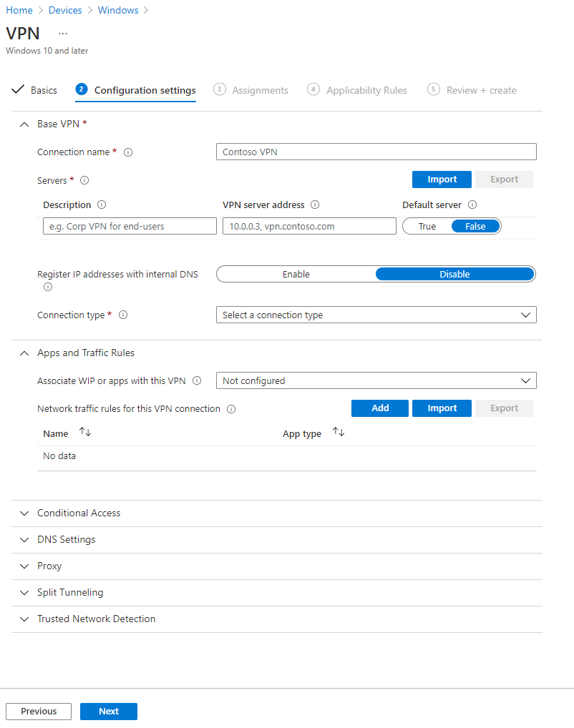The image size is (574, 728).
Task: Select the Assignments step
Action: click(x=260, y=90)
